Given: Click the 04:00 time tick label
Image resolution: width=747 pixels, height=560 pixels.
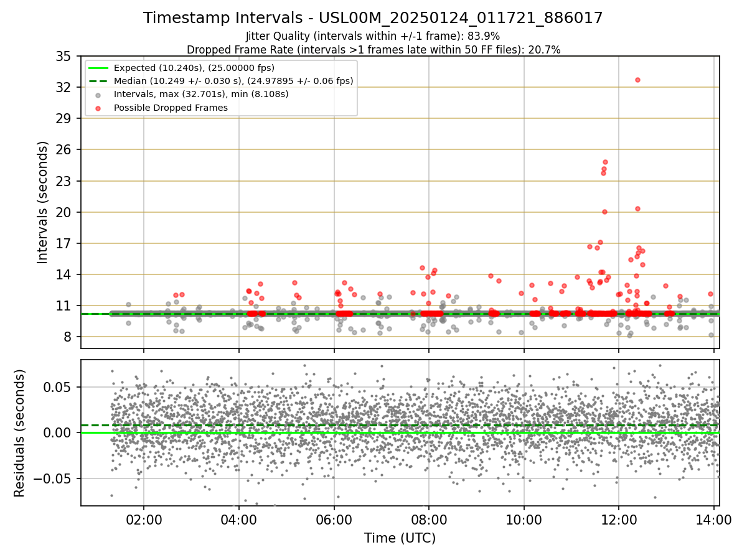Looking at the screenshot, I should (239, 520).
